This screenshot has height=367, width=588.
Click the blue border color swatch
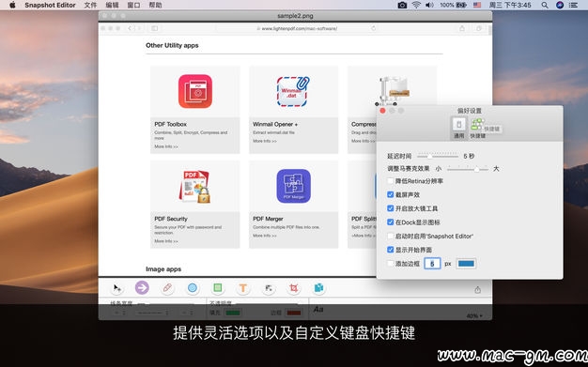pos(466,264)
